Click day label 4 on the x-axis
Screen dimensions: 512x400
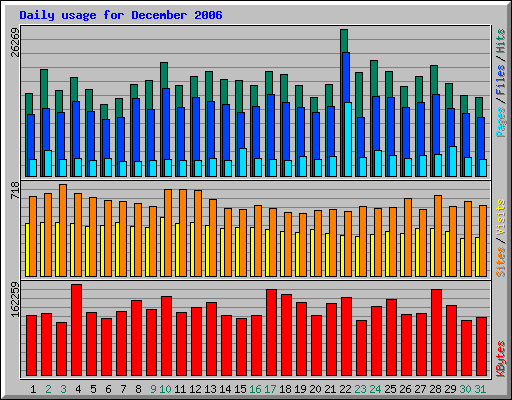(78, 389)
